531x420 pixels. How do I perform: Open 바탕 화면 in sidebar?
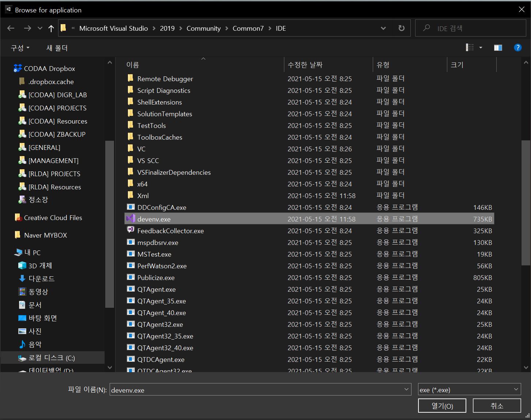click(x=43, y=318)
